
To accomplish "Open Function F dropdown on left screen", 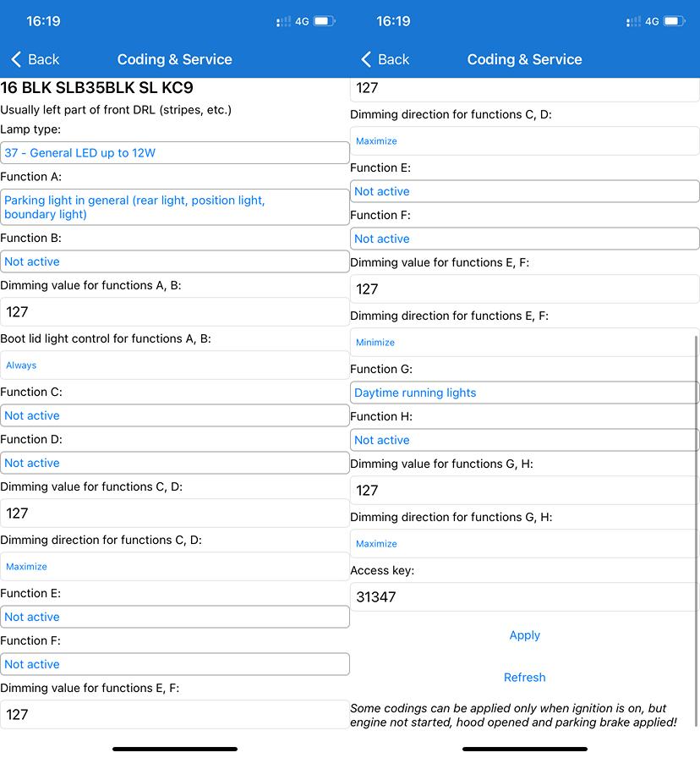I will 175,664.
